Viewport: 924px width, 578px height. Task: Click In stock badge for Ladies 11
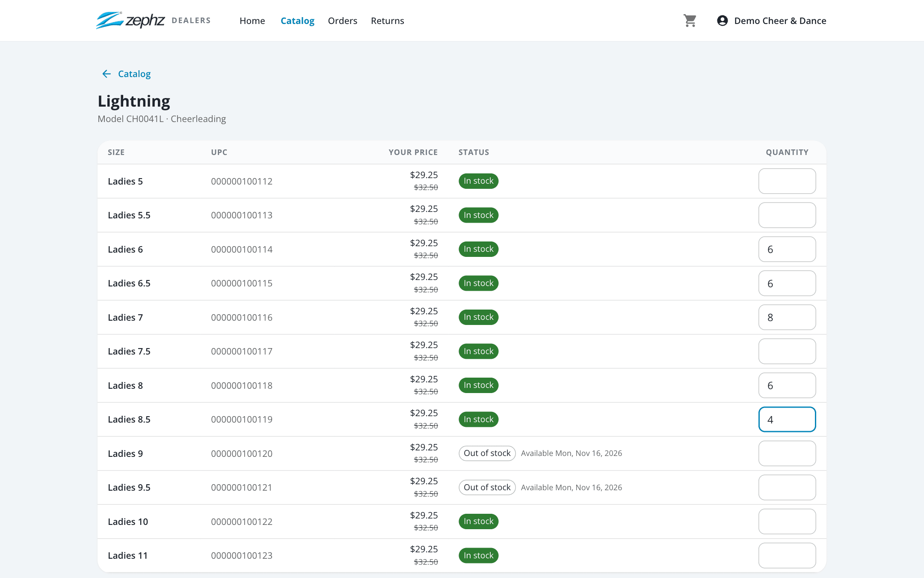(478, 555)
